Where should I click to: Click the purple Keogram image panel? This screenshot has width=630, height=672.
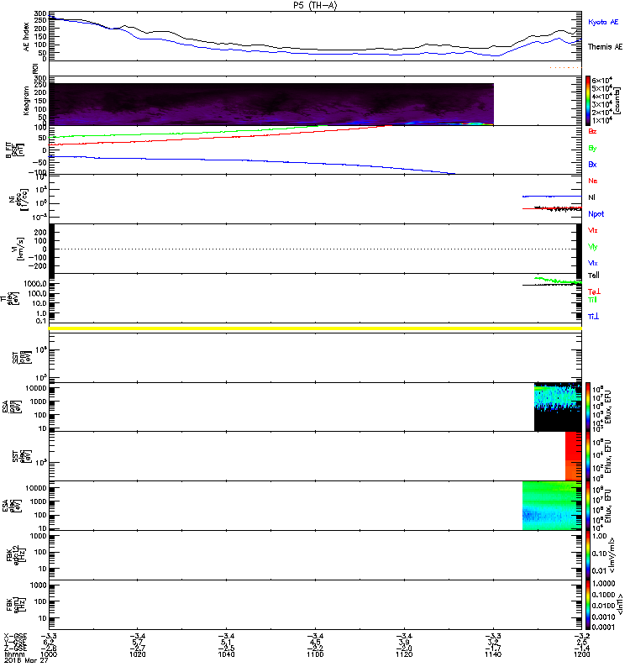pyautogui.click(x=271, y=104)
